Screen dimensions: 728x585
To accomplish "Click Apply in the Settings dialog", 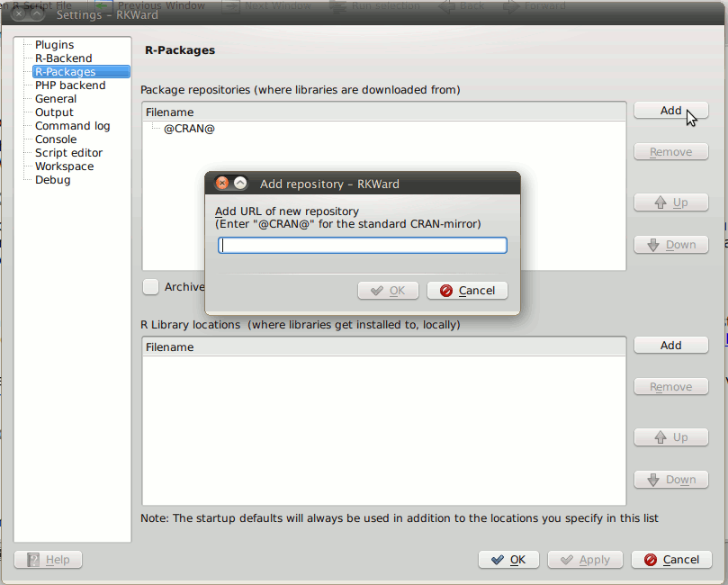I will pyautogui.click(x=586, y=560).
